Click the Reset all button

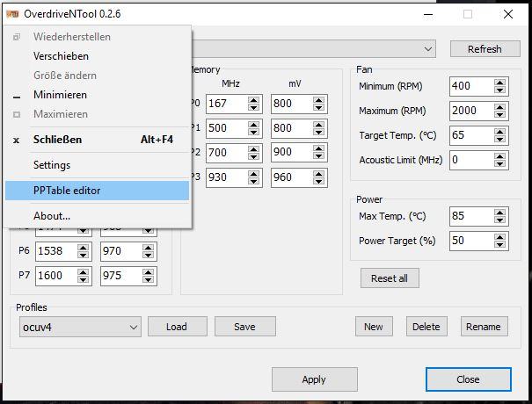point(390,278)
